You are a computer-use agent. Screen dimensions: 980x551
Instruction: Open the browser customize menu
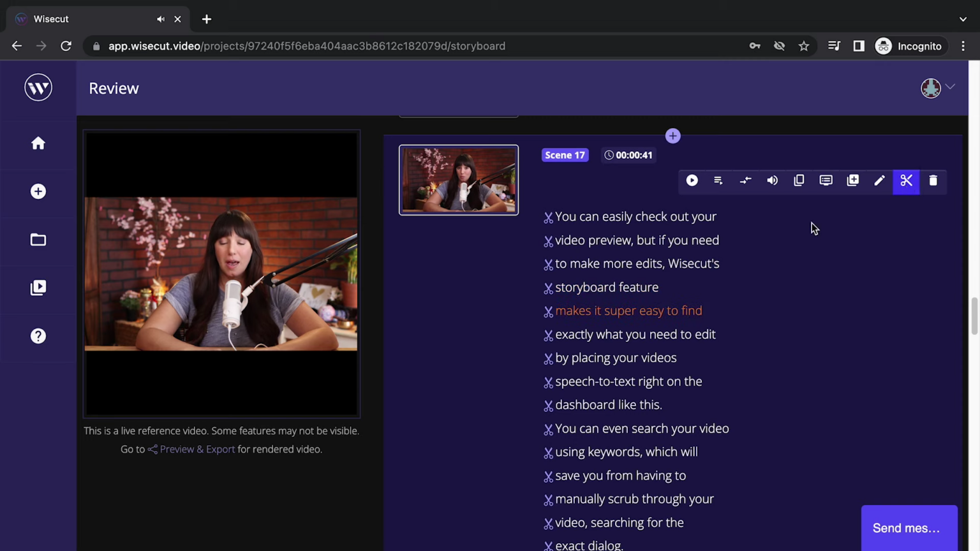(x=963, y=46)
